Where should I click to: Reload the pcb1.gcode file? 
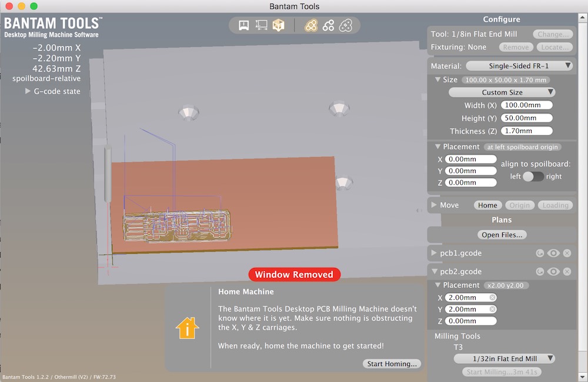pos(540,253)
